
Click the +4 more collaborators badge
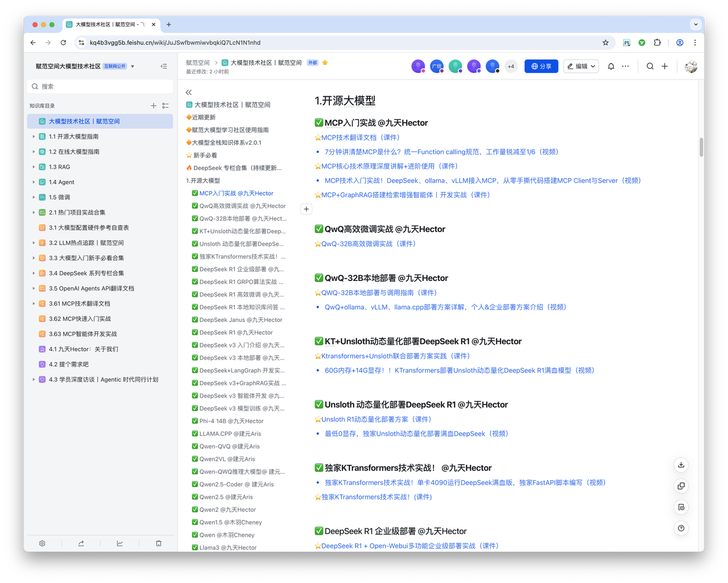[x=511, y=67]
